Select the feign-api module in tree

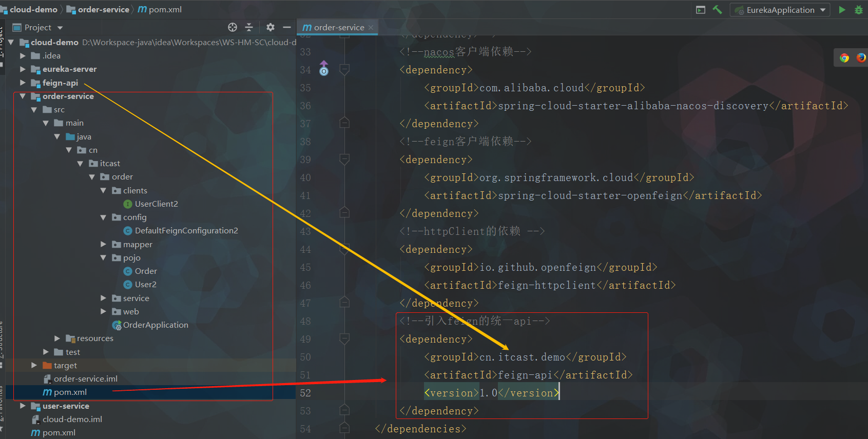pyautogui.click(x=60, y=83)
